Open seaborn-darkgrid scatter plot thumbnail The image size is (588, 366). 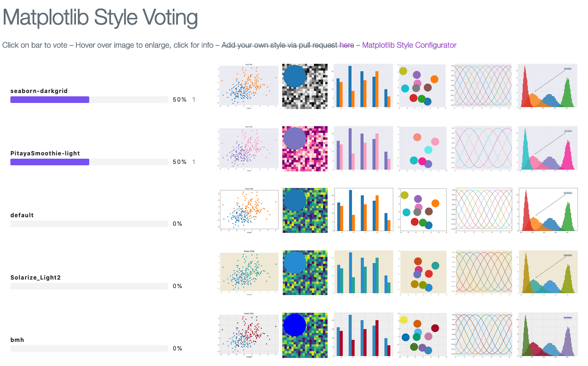pos(248,86)
